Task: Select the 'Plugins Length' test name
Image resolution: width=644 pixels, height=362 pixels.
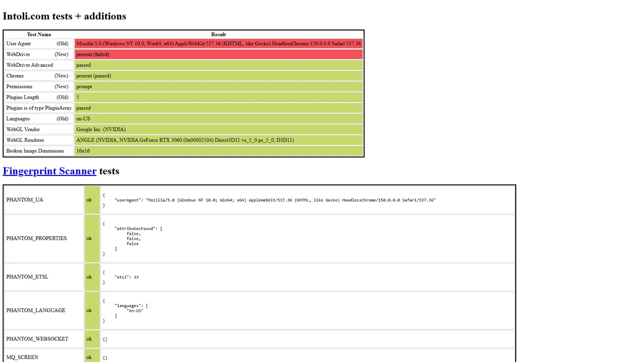Action: [x=23, y=97]
